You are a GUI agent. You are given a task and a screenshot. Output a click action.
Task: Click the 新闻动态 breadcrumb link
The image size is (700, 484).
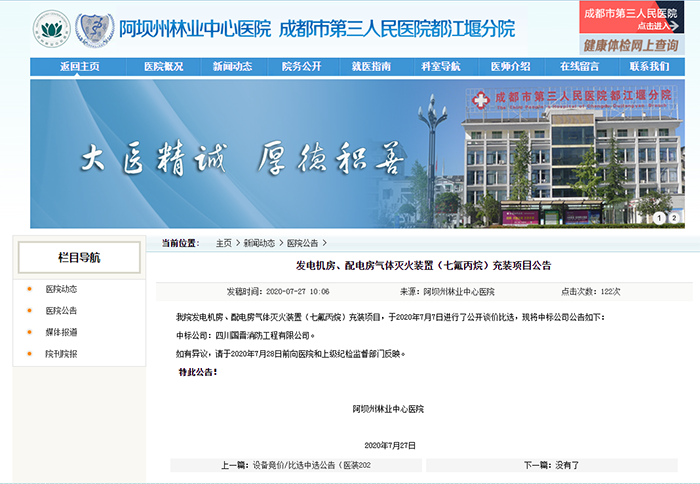[x=259, y=243]
